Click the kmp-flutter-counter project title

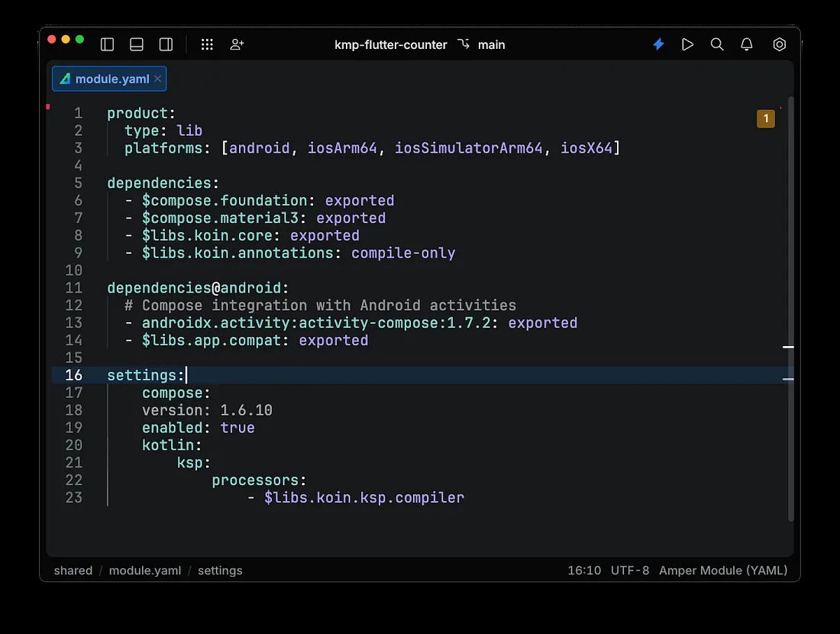click(390, 44)
